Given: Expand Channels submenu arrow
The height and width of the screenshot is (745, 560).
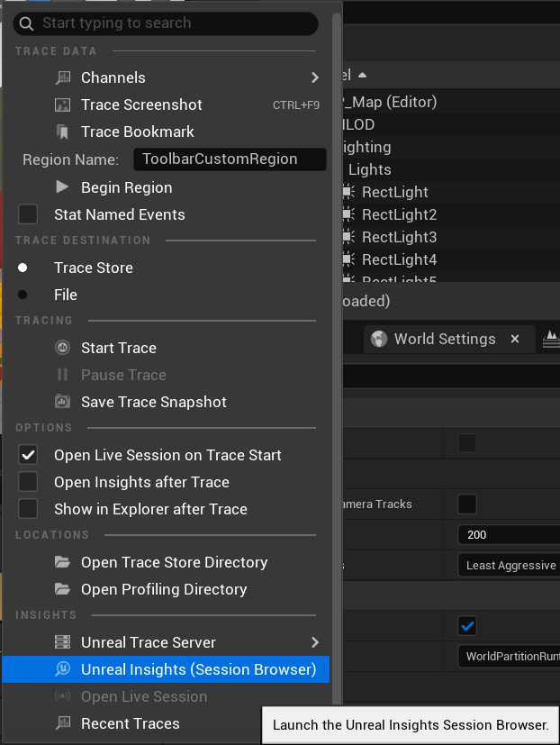Looking at the screenshot, I should [x=314, y=77].
